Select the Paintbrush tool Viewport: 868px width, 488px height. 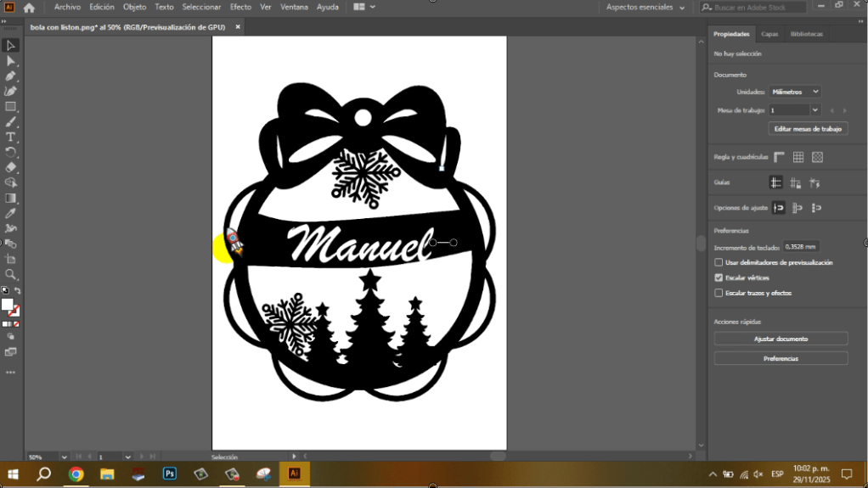pyautogui.click(x=10, y=121)
